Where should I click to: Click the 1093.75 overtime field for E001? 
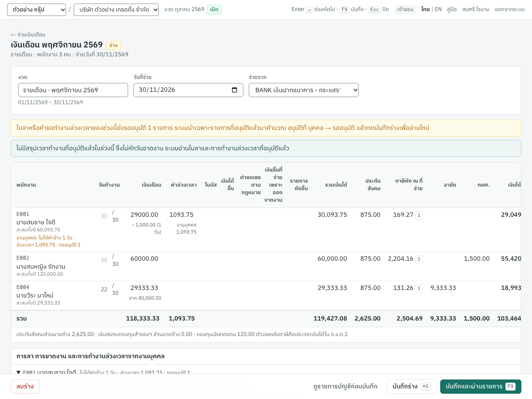pyautogui.click(x=181, y=215)
